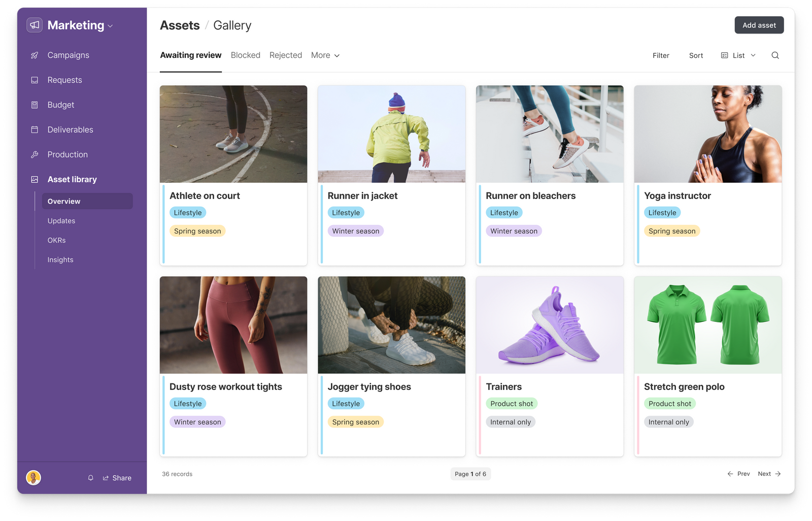Click Winter season tag on Dusty rose tights
This screenshot has height=521, width=812.
point(197,422)
